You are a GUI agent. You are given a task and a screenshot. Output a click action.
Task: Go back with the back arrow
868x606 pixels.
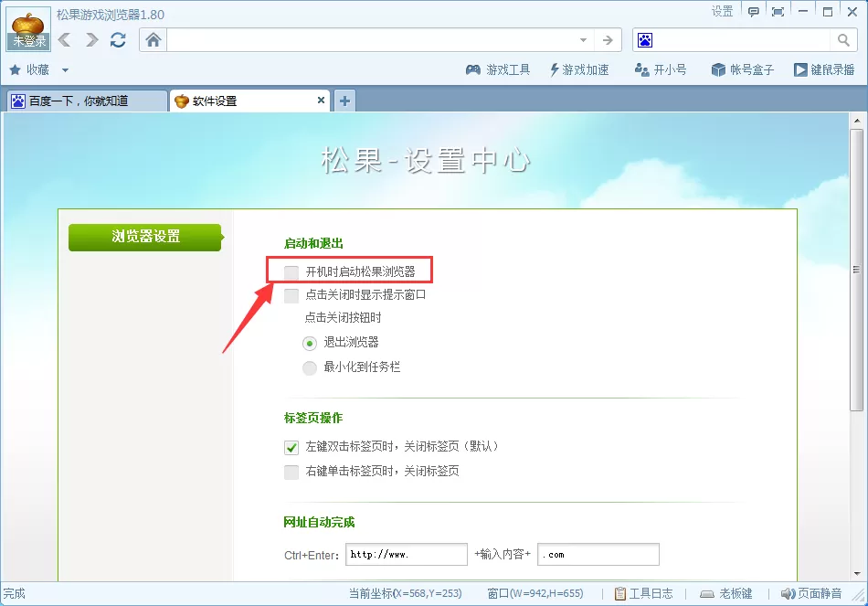point(65,40)
